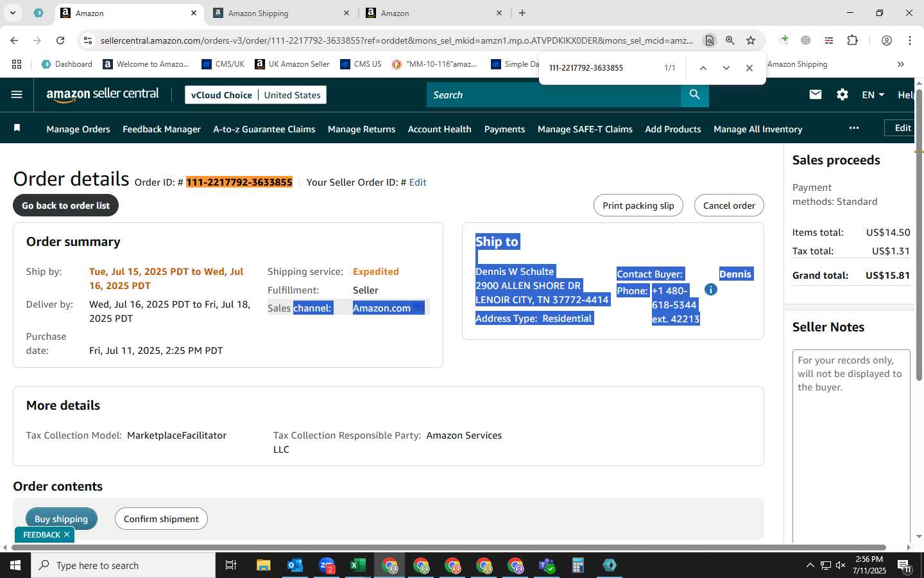The height and width of the screenshot is (578, 924).
Task: Click the Dennis contact buyer link
Action: (x=735, y=274)
